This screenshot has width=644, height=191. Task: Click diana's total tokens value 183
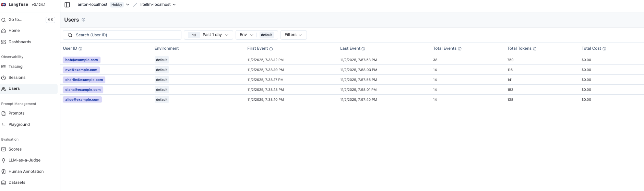pyautogui.click(x=510, y=90)
